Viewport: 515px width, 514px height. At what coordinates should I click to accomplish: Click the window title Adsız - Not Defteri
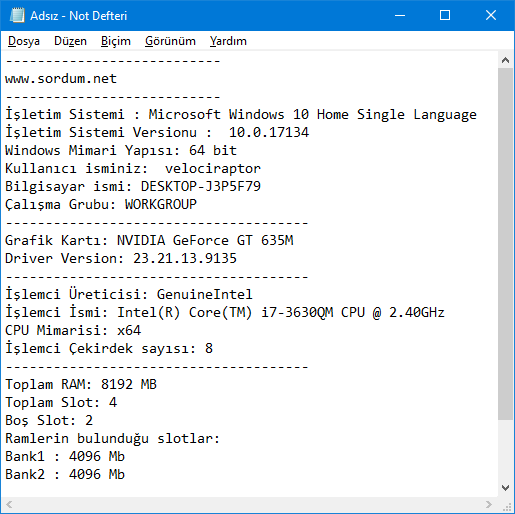coord(79,16)
